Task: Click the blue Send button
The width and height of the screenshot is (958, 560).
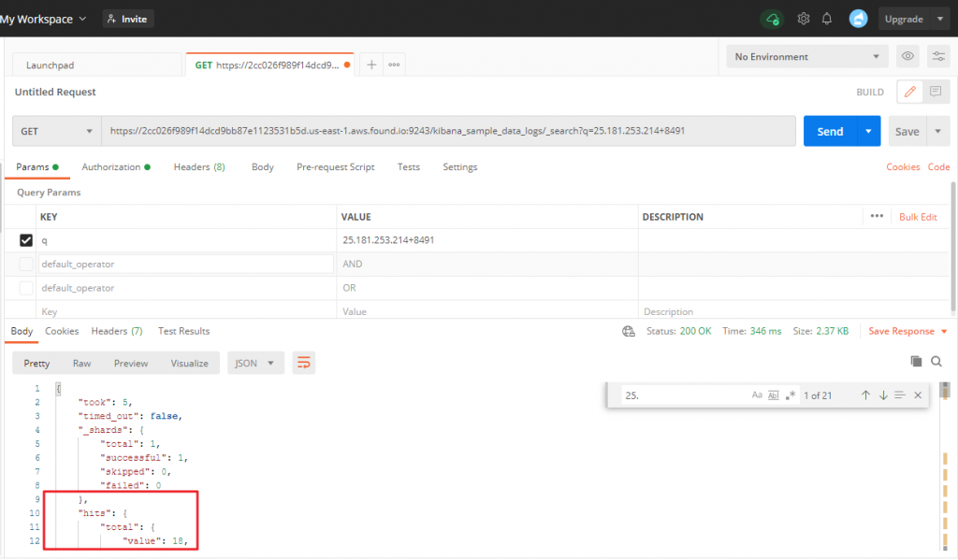Action: click(830, 131)
